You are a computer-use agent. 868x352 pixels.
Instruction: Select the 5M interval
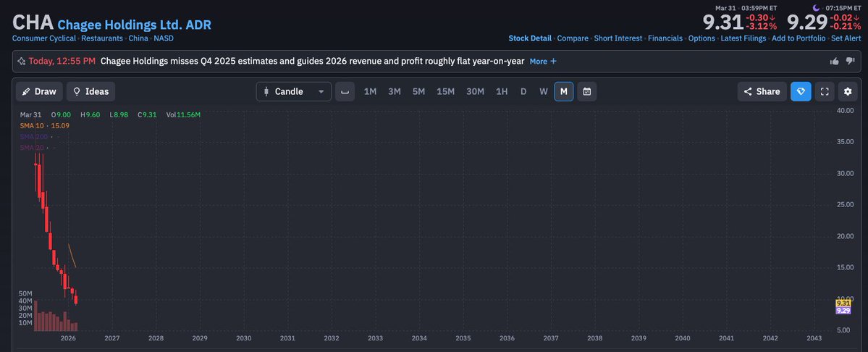(418, 91)
